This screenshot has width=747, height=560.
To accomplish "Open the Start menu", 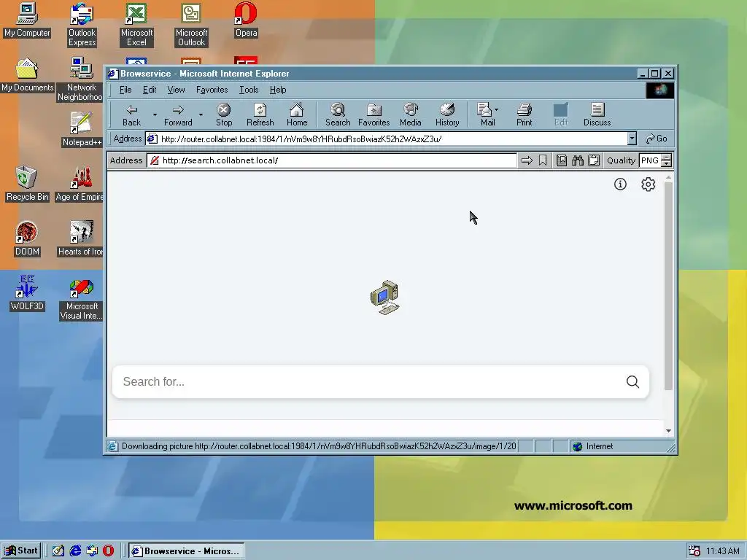I will pos(21,551).
